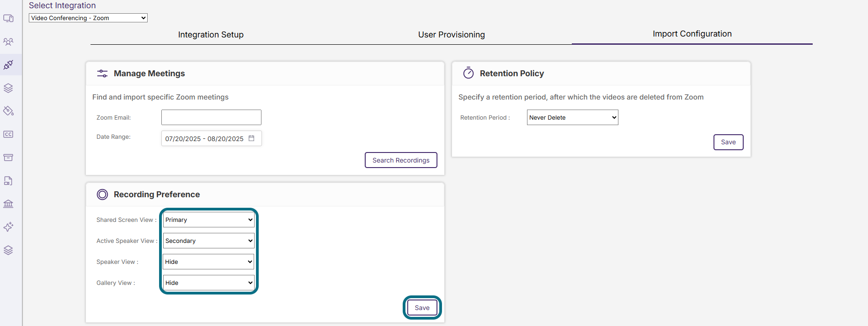Open the Active Speaker View dropdown
The width and height of the screenshot is (868, 326).
pos(209,241)
